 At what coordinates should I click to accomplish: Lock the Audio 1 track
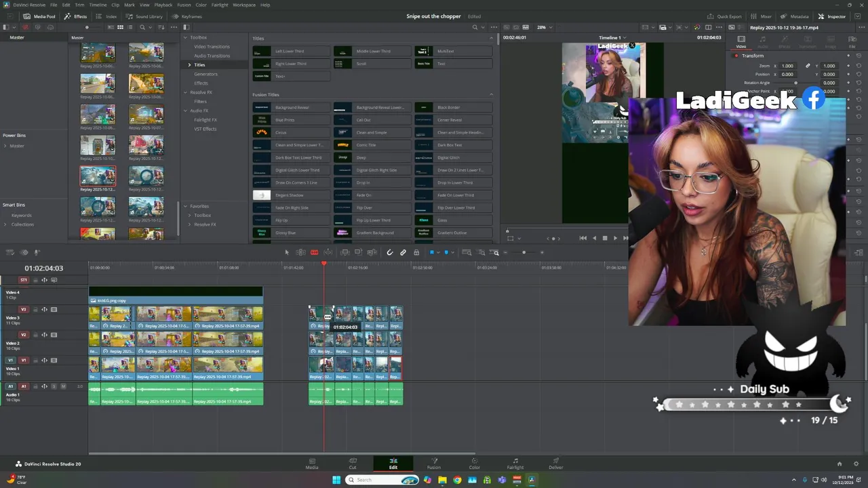pyautogui.click(x=35, y=386)
